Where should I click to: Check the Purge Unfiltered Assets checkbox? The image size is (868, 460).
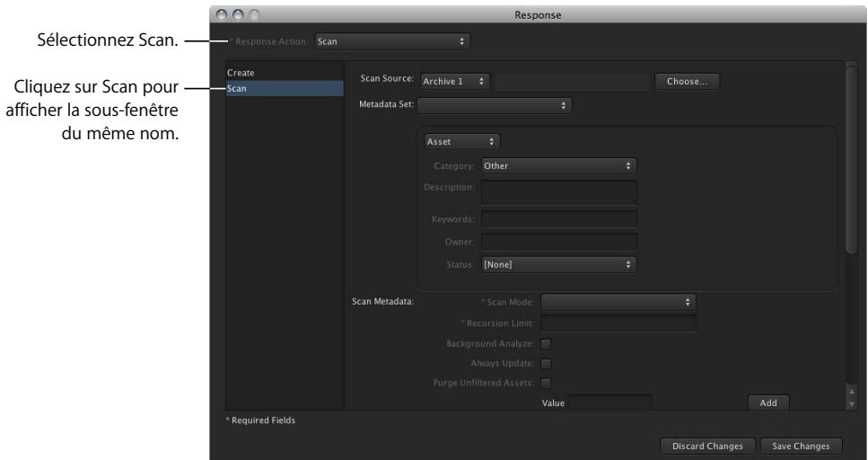(x=547, y=383)
